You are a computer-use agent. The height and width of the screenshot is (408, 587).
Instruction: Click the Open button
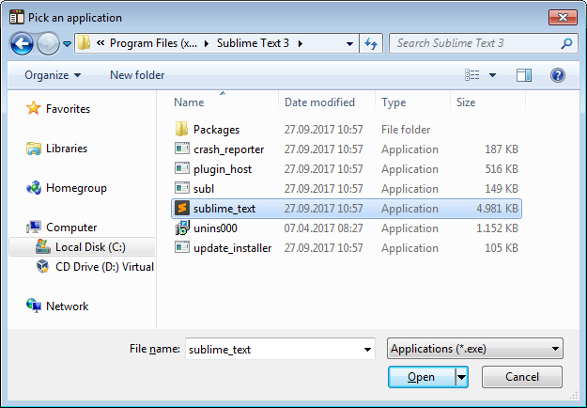pos(422,377)
